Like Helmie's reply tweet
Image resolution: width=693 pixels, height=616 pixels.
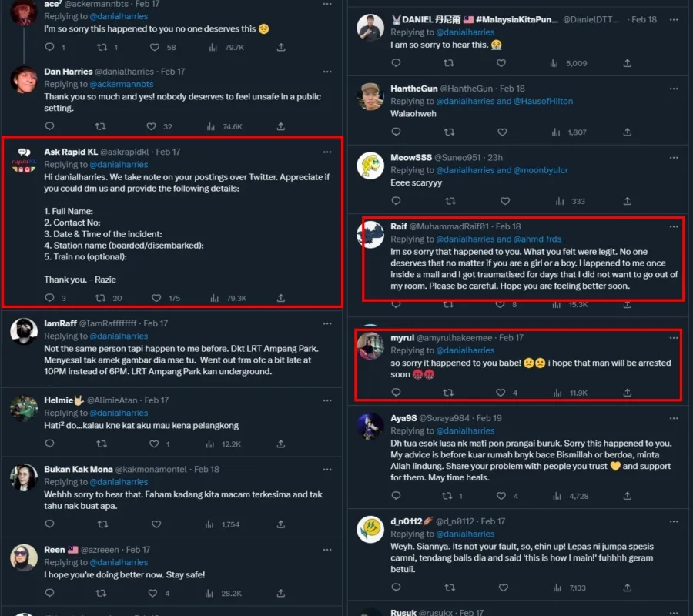(x=152, y=444)
